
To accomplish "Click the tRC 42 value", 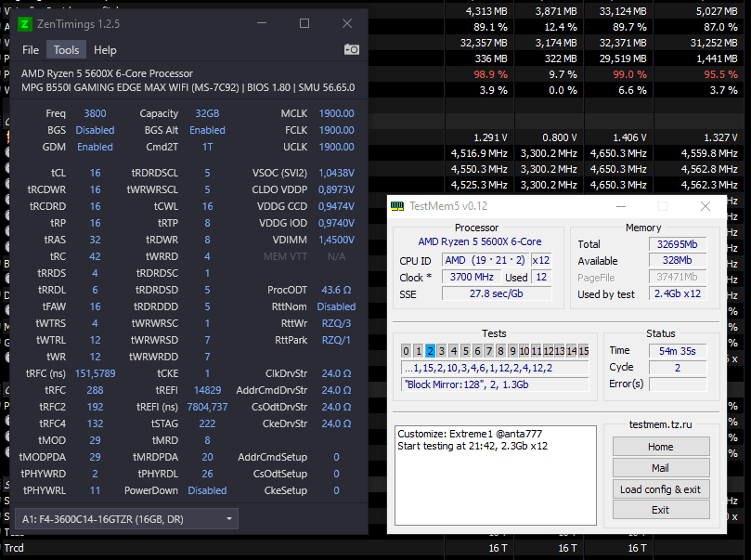I will pos(95,256).
